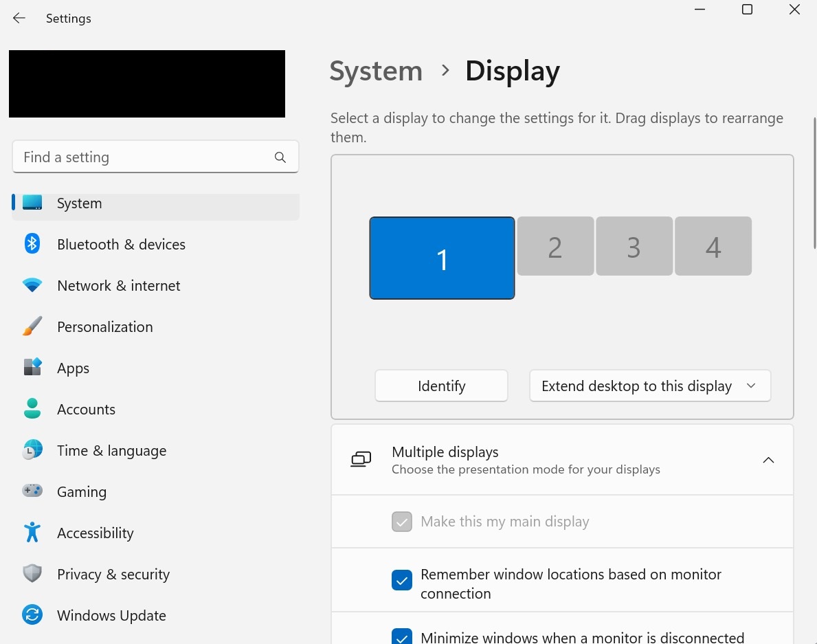Uncheck Remember window locations checkbox
This screenshot has height=644, width=817.
click(402, 581)
